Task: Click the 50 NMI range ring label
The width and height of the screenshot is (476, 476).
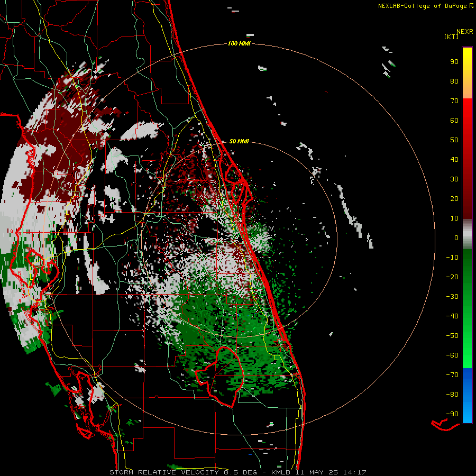Action: 239,141
